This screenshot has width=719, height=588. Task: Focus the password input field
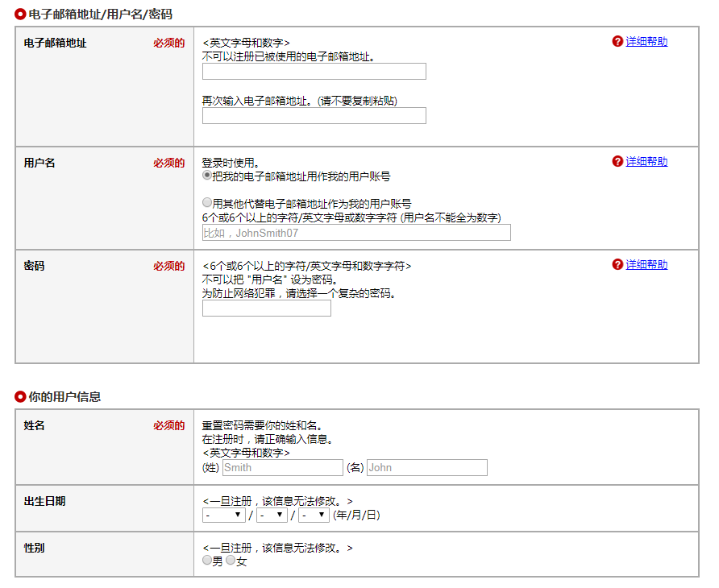267,308
